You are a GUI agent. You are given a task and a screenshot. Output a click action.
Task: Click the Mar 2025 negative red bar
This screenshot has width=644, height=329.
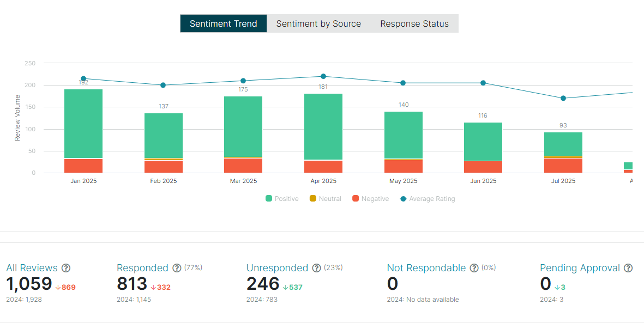tap(243, 166)
